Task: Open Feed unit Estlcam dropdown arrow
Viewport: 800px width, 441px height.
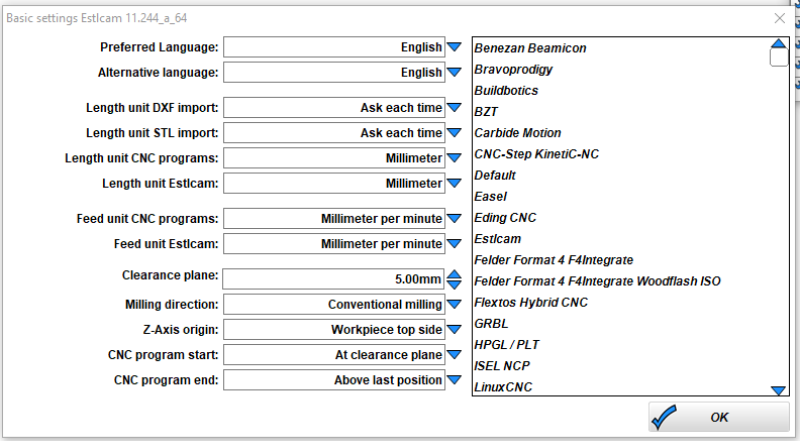Action: (x=454, y=244)
